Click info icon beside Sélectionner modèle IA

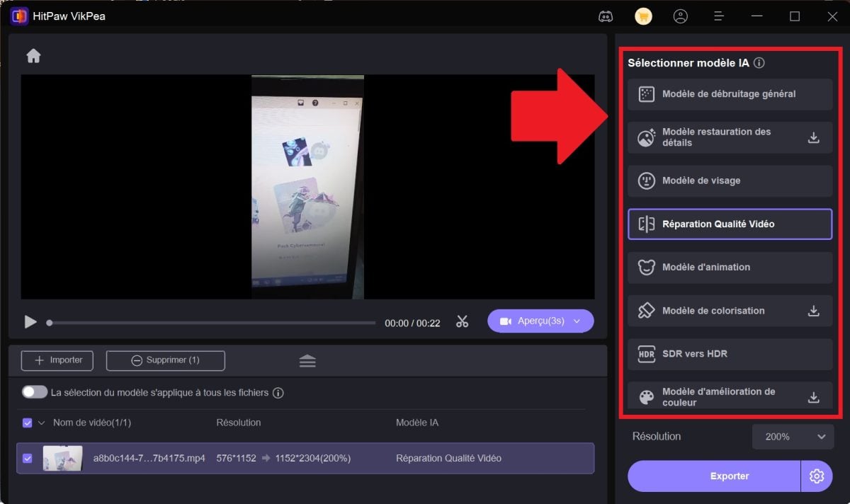759,63
